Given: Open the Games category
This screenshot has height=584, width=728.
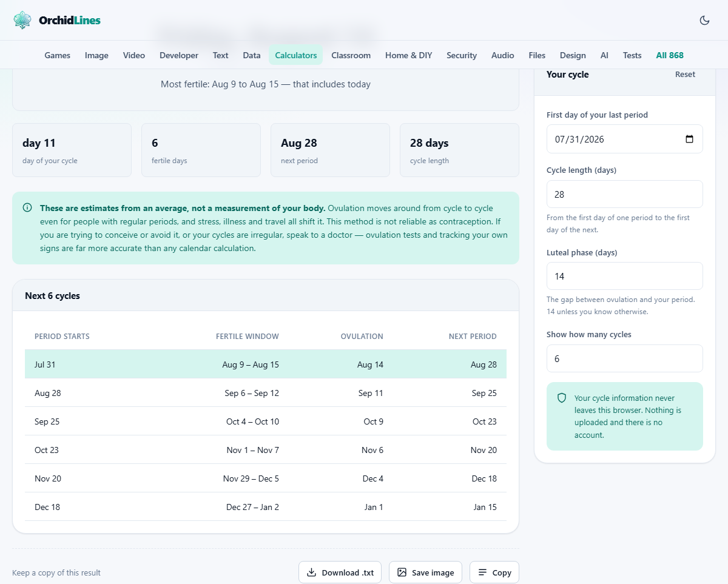Looking at the screenshot, I should coord(58,55).
